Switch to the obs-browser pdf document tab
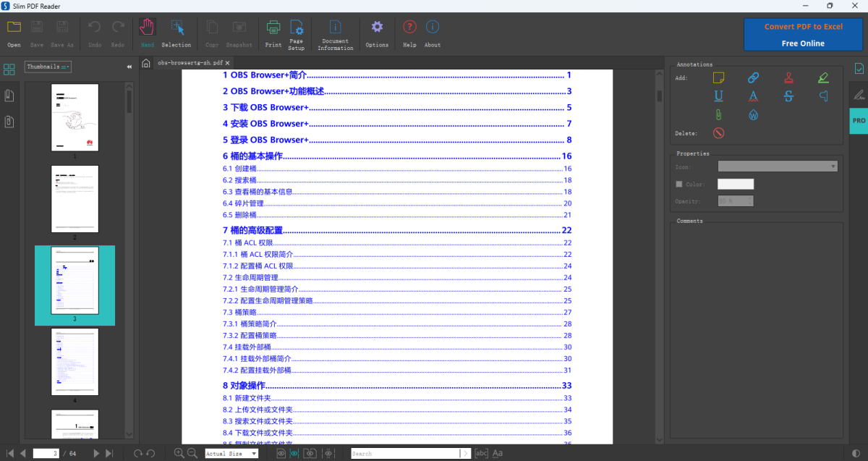This screenshot has width=868, height=461. pos(190,63)
